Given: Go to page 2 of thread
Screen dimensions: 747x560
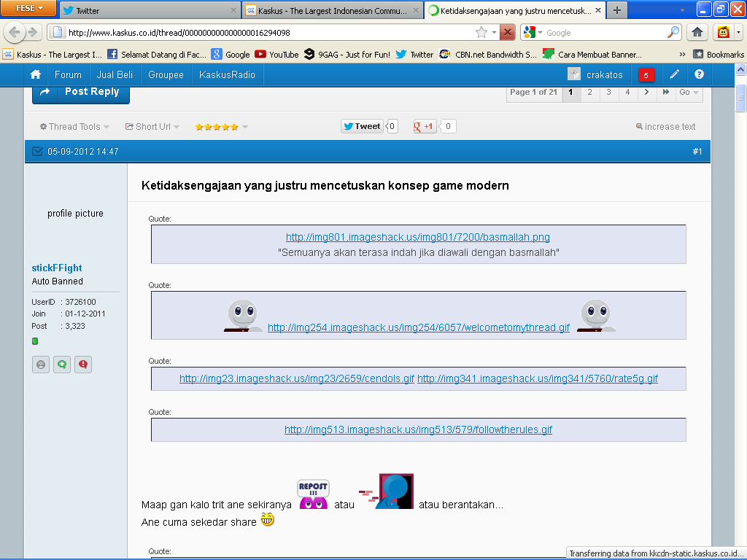Looking at the screenshot, I should pos(589,93).
